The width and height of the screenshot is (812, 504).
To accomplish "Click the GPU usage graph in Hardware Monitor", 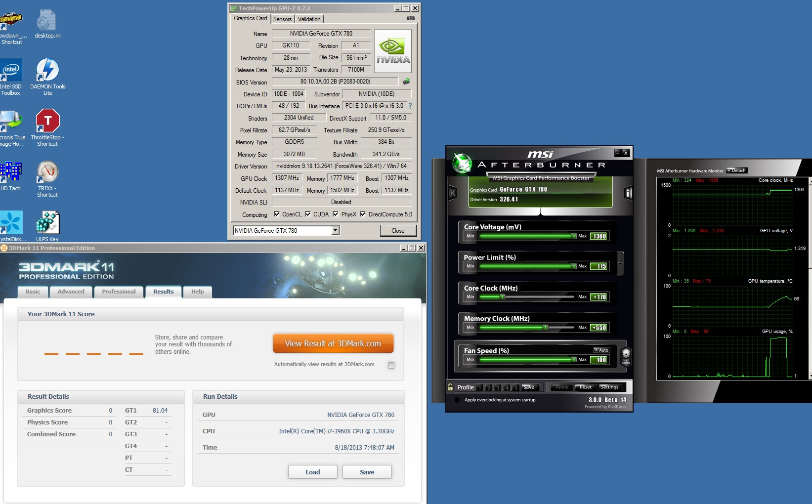I will 732,357.
